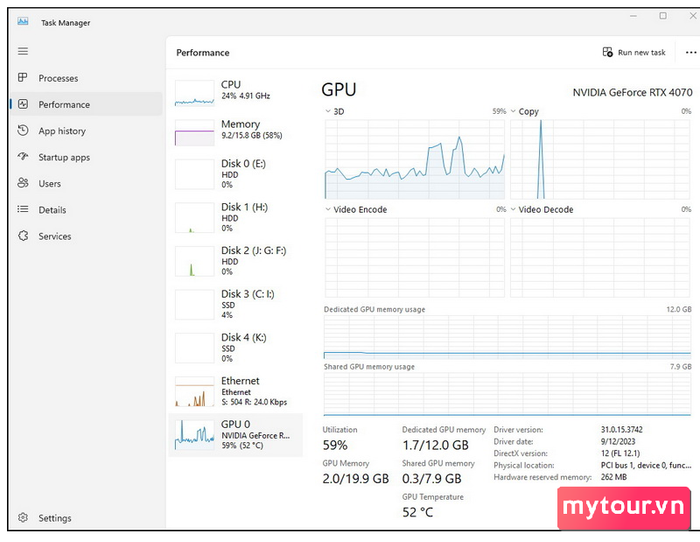Open Startup apps from sidebar icon
Viewport: 700px width, 542px height.
23,157
